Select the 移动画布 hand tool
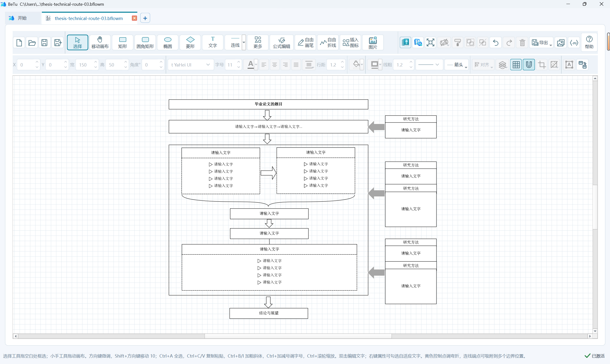610x364 pixels. pos(100,42)
